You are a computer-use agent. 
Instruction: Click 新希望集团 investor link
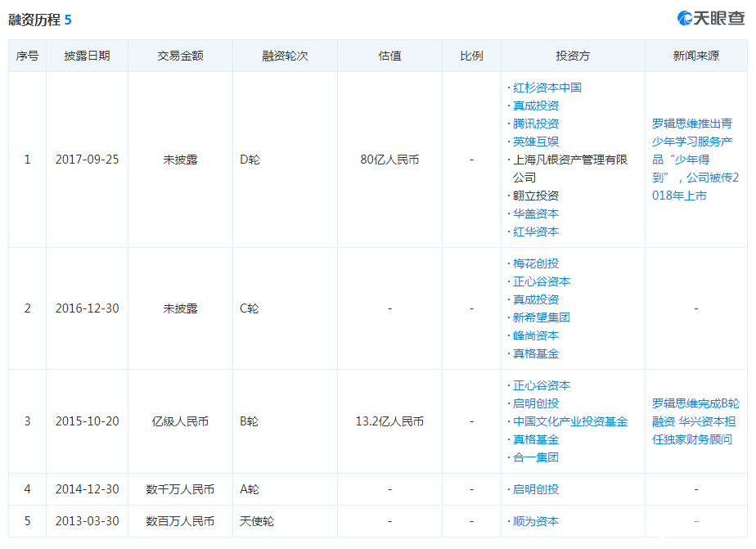pyautogui.click(x=541, y=317)
